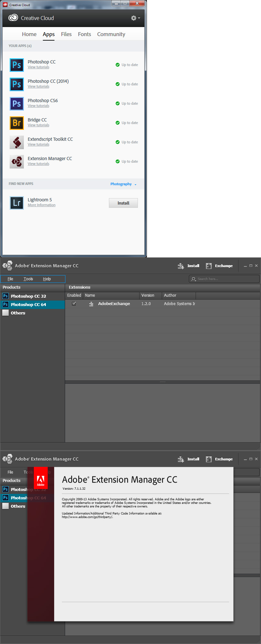
Task: Switch to the Home tab
Action: tap(29, 34)
